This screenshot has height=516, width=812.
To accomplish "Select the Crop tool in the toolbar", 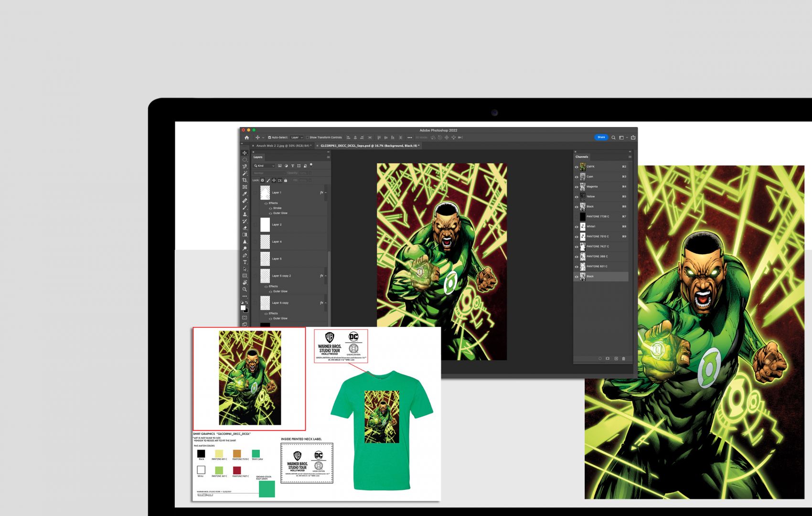I will click(245, 180).
